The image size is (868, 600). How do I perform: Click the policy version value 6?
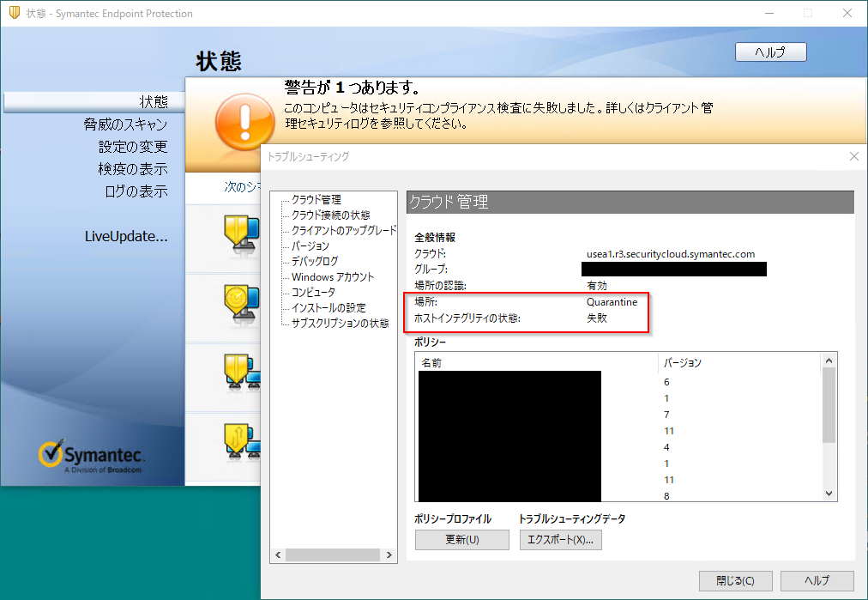[666, 382]
